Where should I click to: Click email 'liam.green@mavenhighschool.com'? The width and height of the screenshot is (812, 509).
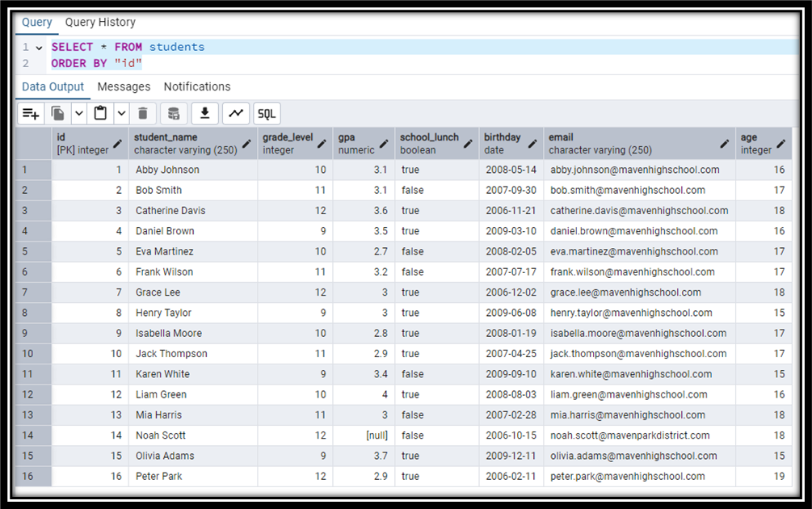640,394
